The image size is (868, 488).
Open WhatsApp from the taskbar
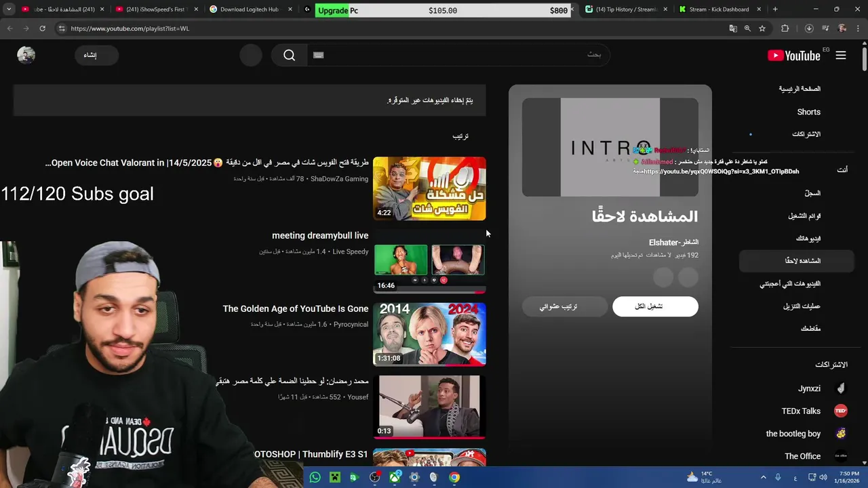pos(315,477)
